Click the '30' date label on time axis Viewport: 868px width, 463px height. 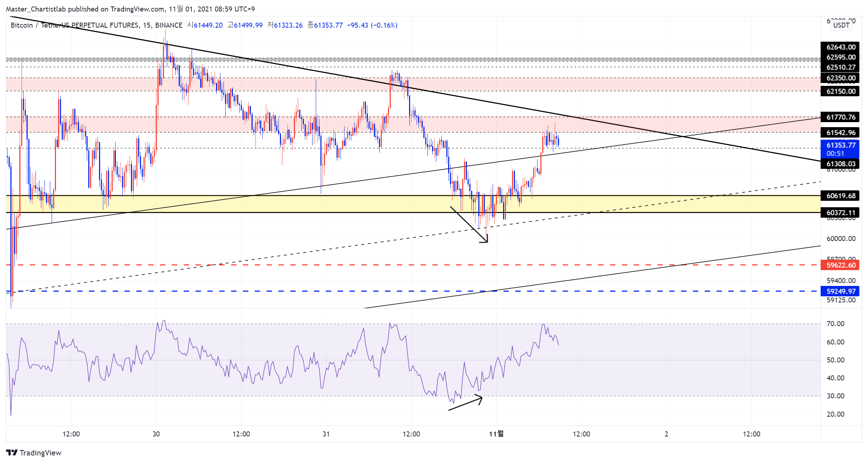pos(156,434)
